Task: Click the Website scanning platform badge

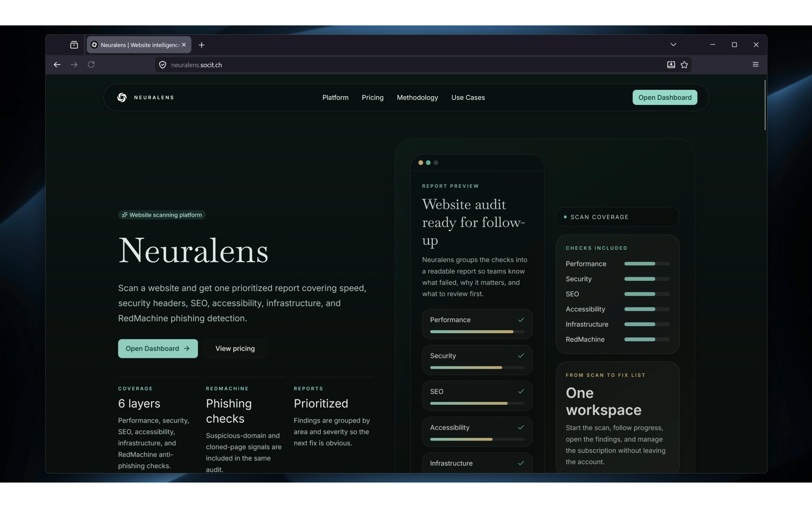Action: [162, 215]
